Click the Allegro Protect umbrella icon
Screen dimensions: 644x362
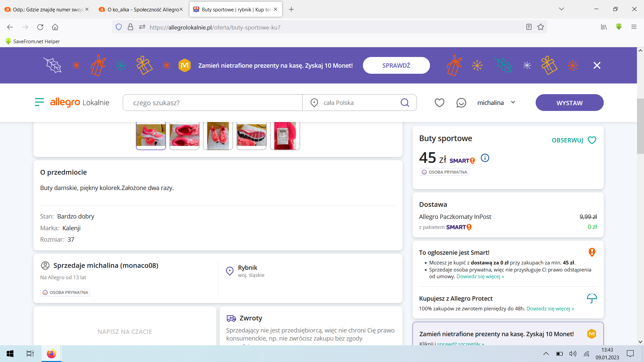592,298
